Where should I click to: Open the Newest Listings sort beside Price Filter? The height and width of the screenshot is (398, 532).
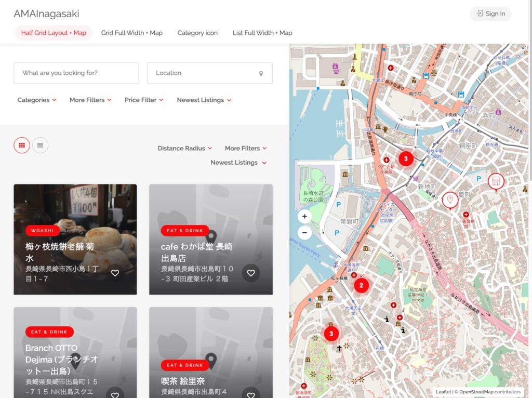pyautogui.click(x=204, y=100)
